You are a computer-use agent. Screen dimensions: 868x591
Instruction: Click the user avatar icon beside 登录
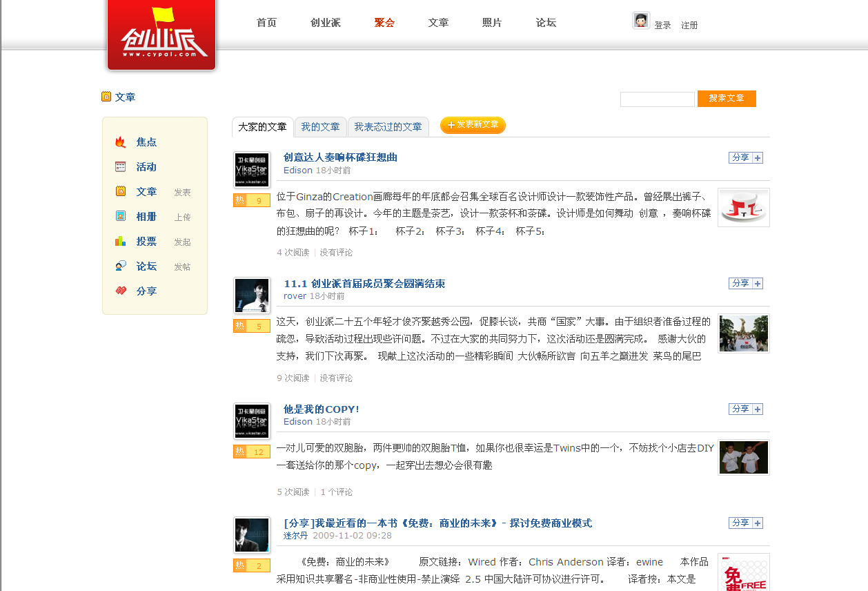tap(641, 21)
